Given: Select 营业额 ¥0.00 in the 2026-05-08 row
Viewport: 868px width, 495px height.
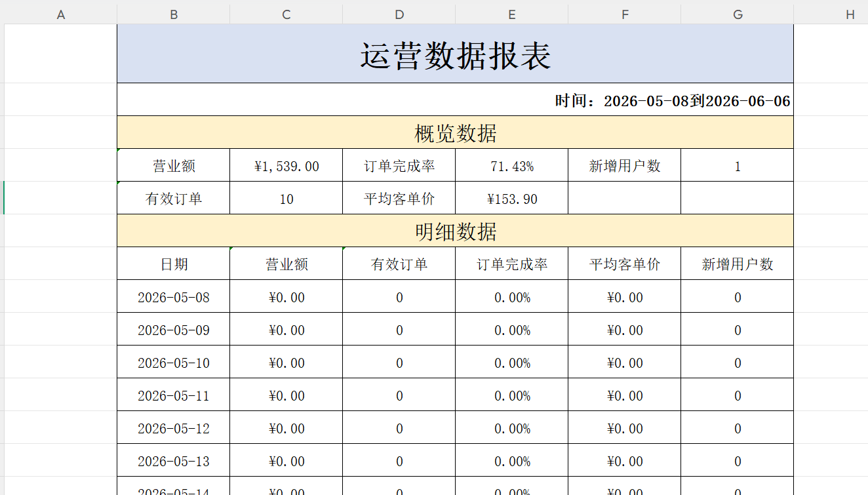Looking at the screenshot, I should coord(286,296).
